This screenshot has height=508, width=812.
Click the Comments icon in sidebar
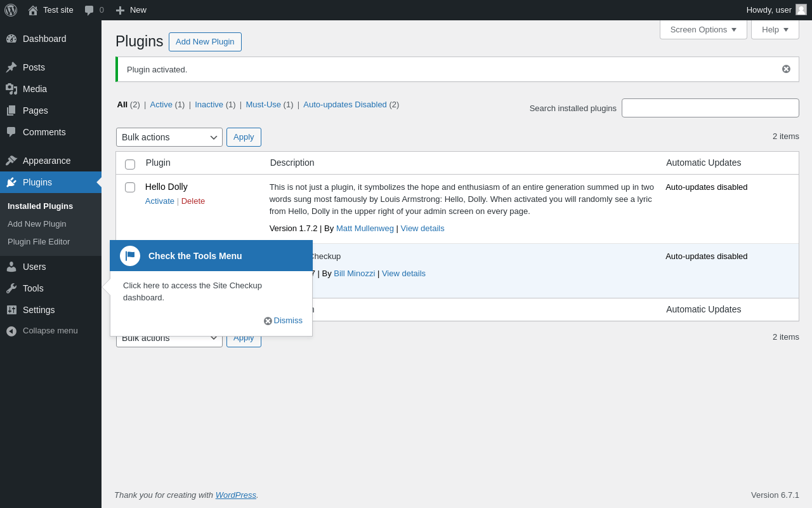(11, 132)
